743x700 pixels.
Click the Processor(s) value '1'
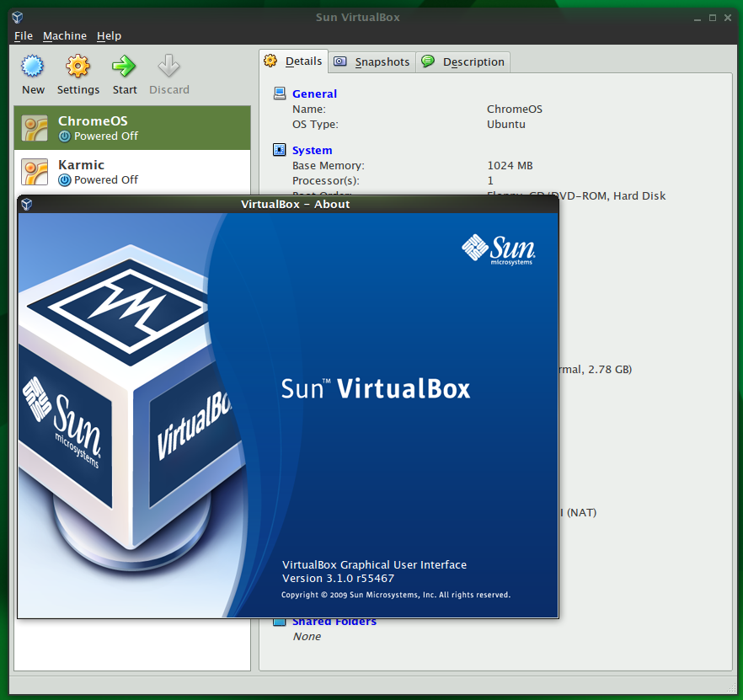coord(490,180)
